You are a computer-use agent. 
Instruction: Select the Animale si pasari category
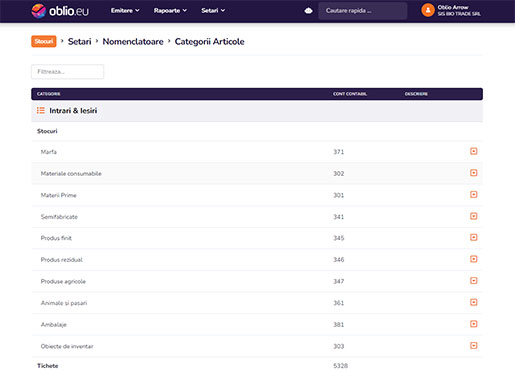pos(257,303)
